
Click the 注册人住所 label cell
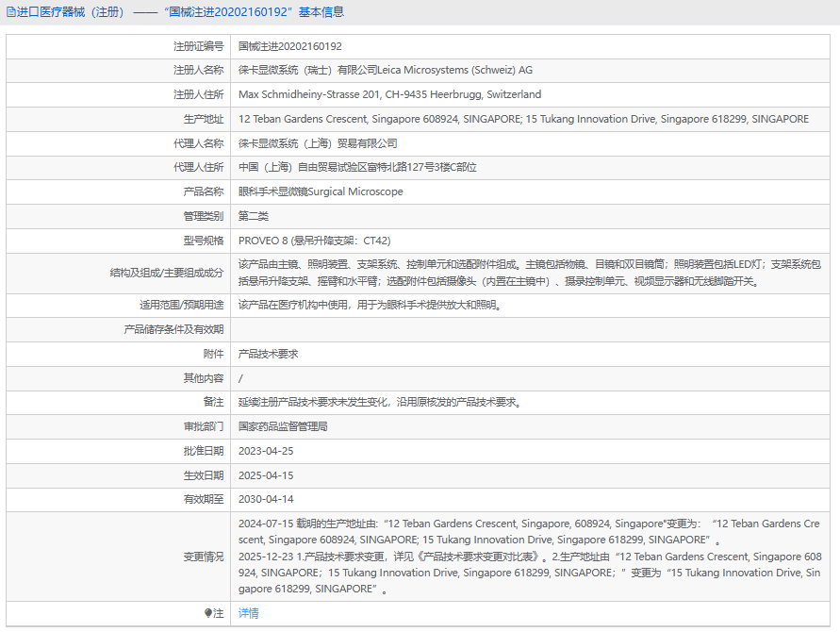pos(119,95)
